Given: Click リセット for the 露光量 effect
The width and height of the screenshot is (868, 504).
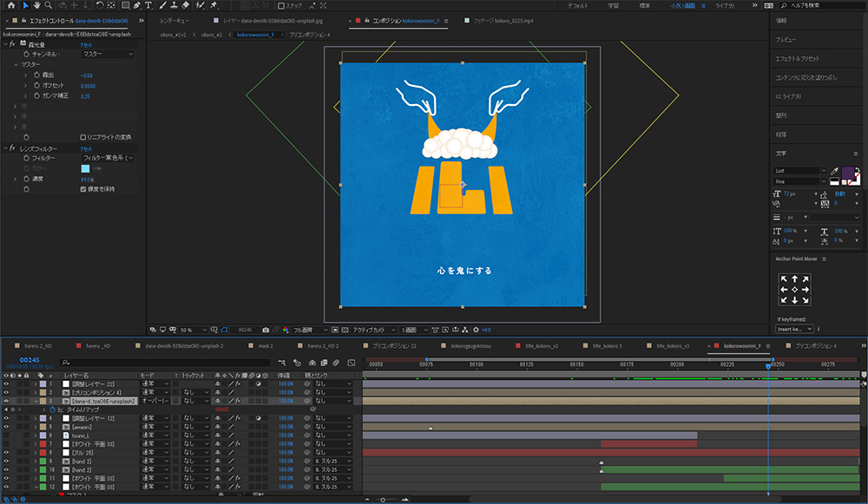Looking at the screenshot, I should point(86,44).
